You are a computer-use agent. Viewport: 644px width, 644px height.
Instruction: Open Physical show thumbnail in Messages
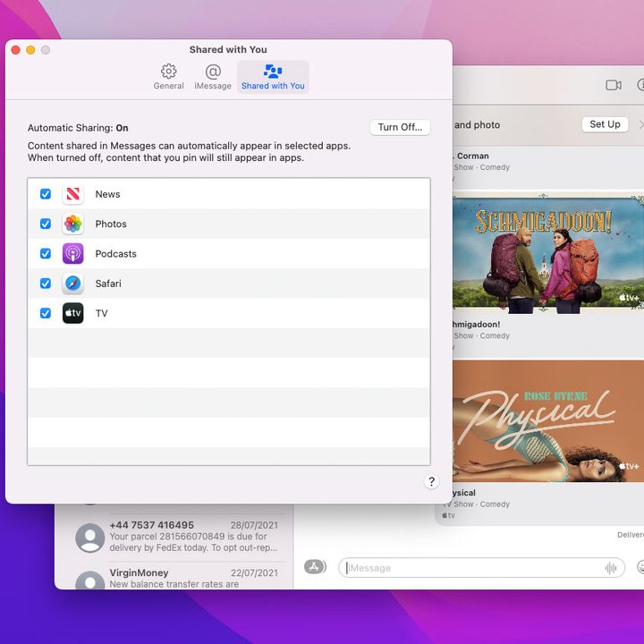pos(548,421)
